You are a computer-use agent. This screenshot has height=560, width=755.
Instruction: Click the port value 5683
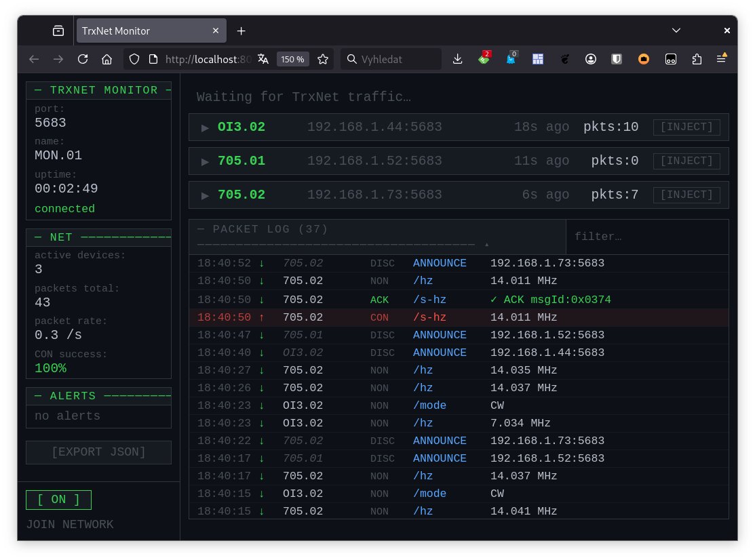[x=50, y=123]
